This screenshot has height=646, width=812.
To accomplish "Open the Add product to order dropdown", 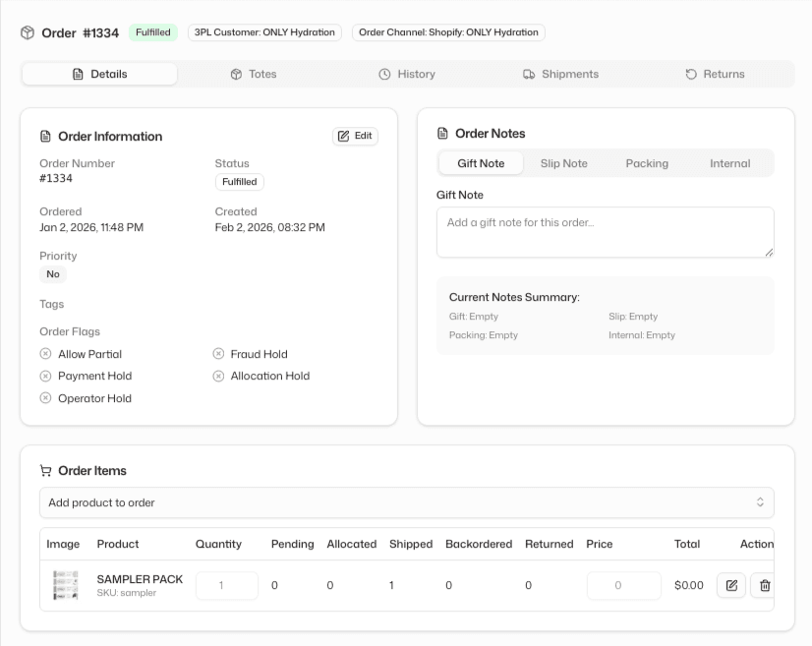I will [x=407, y=502].
